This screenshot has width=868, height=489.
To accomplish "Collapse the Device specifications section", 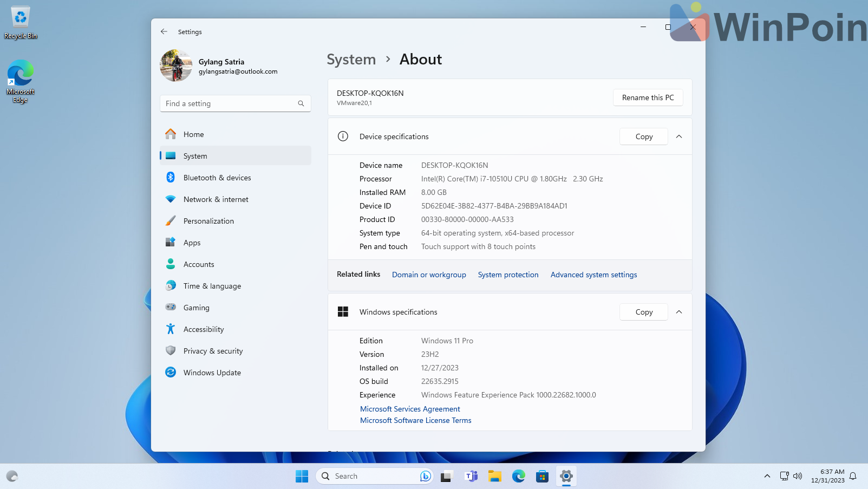I will 679,136.
